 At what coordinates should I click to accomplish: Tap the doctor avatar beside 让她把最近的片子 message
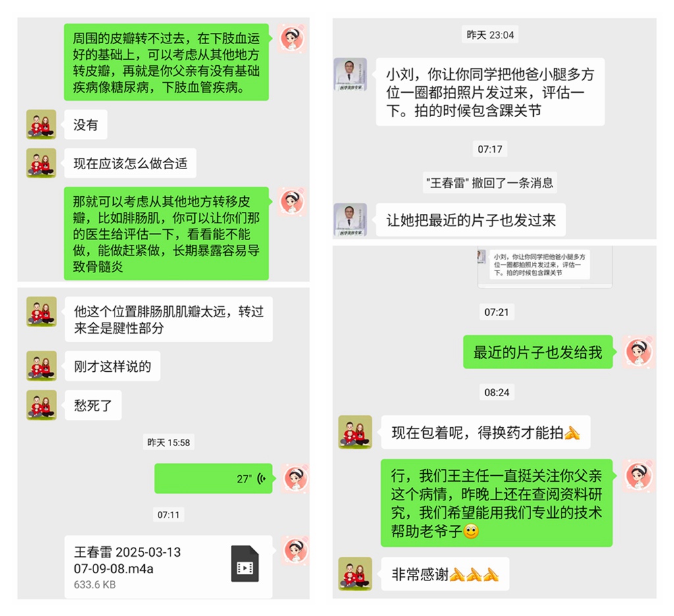click(350, 219)
